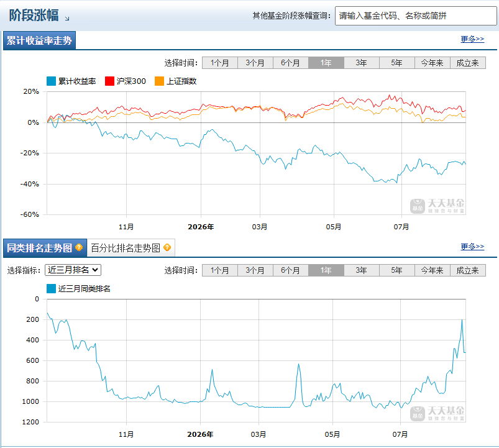Image resolution: width=499 pixels, height=448 pixels.
Task: Choose 1个月 range in ranking chart
Action: (x=220, y=270)
